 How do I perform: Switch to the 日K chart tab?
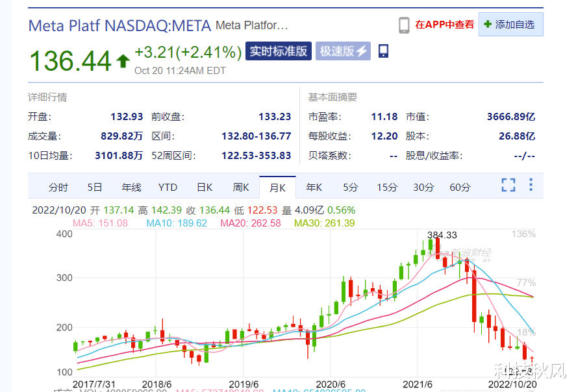(x=205, y=188)
